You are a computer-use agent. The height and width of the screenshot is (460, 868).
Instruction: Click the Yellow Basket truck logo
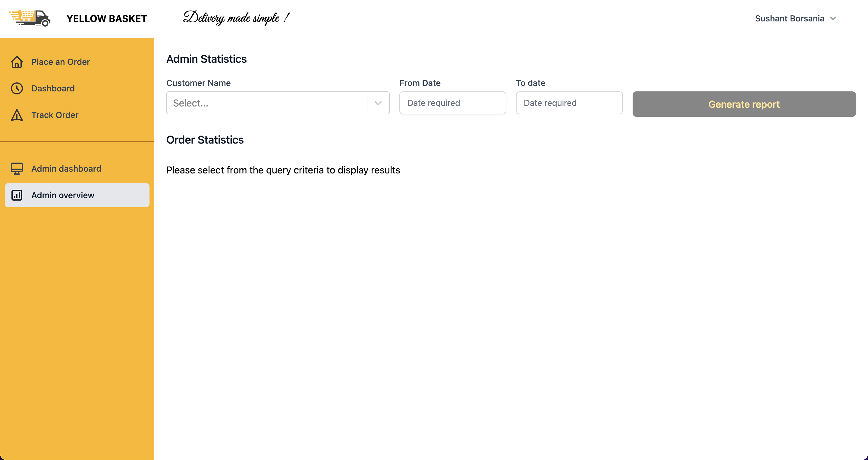(x=30, y=18)
